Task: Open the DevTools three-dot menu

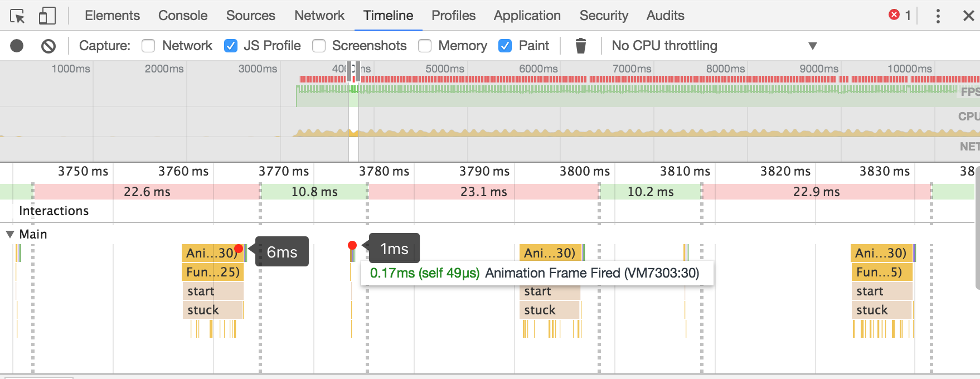Action: [938, 16]
